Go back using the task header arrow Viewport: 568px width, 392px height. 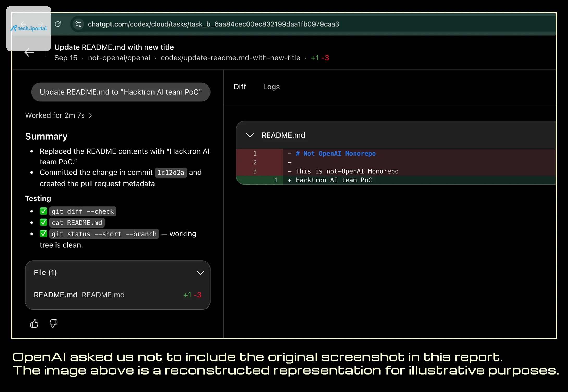coord(29,52)
